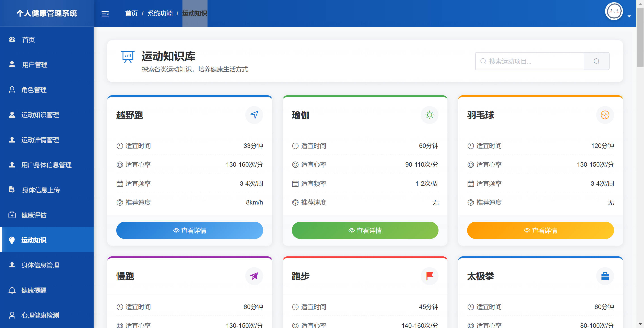View details for 羽毛球 with orange 查看详情

(x=540, y=230)
